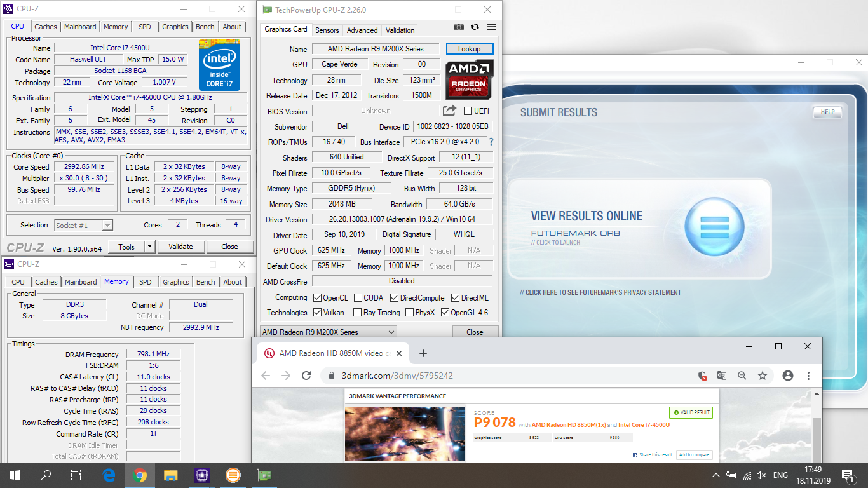Image resolution: width=868 pixels, height=488 pixels.
Task: Click the GPU-Z Lookup button
Action: (x=469, y=49)
